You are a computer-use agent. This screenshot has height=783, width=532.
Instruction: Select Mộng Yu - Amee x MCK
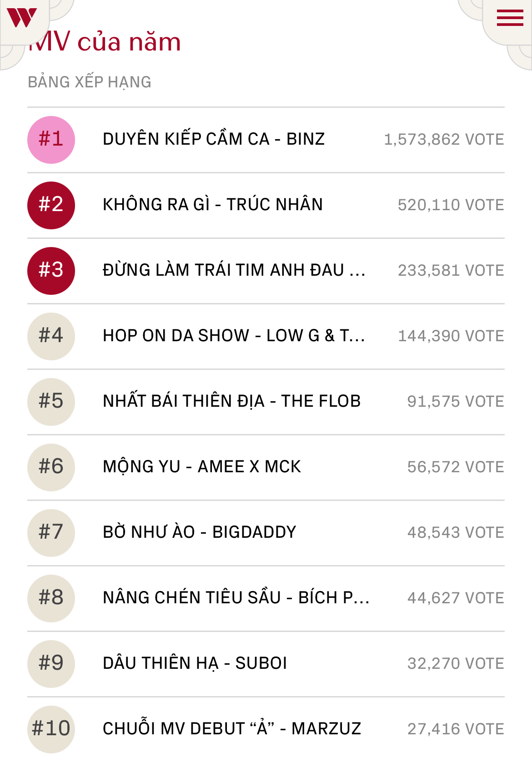pyautogui.click(x=202, y=467)
